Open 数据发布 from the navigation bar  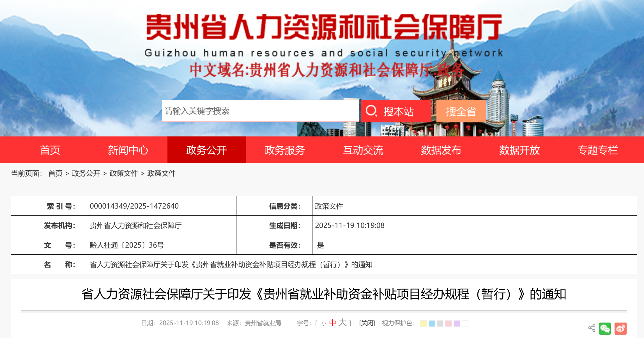[441, 150]
